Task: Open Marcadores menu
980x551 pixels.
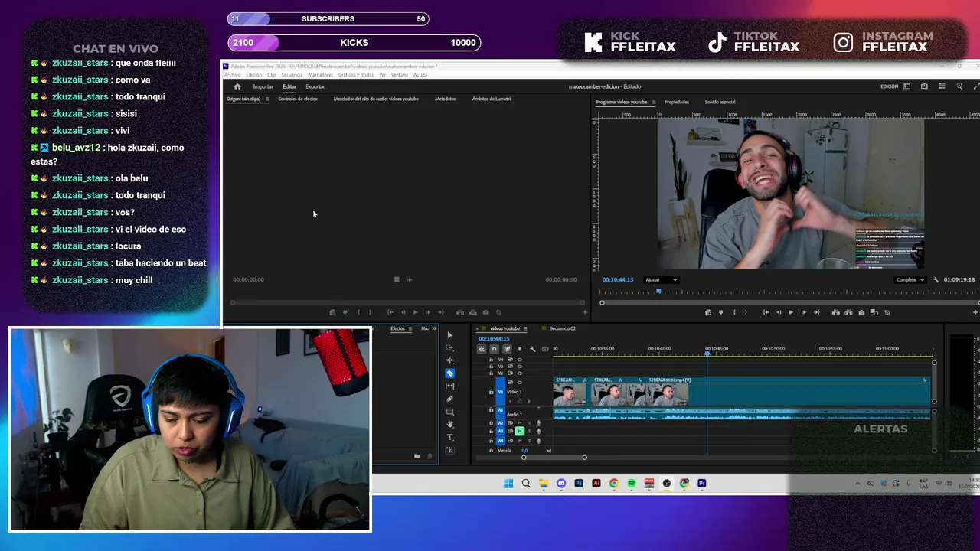Action: [x=321, y=75]
